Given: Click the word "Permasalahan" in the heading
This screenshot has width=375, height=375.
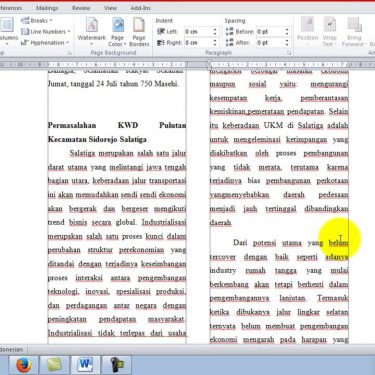Looking at the screenshot, I should point(72,125).
